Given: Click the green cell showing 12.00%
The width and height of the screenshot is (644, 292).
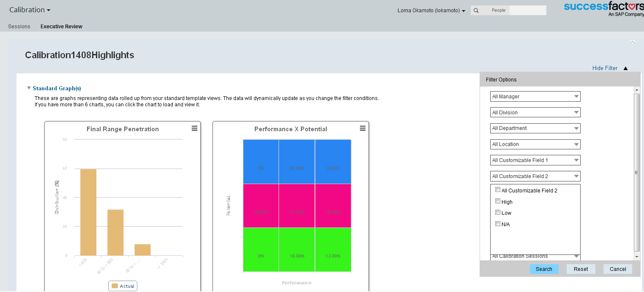Looking at the screenshot, I should point(333,249).
